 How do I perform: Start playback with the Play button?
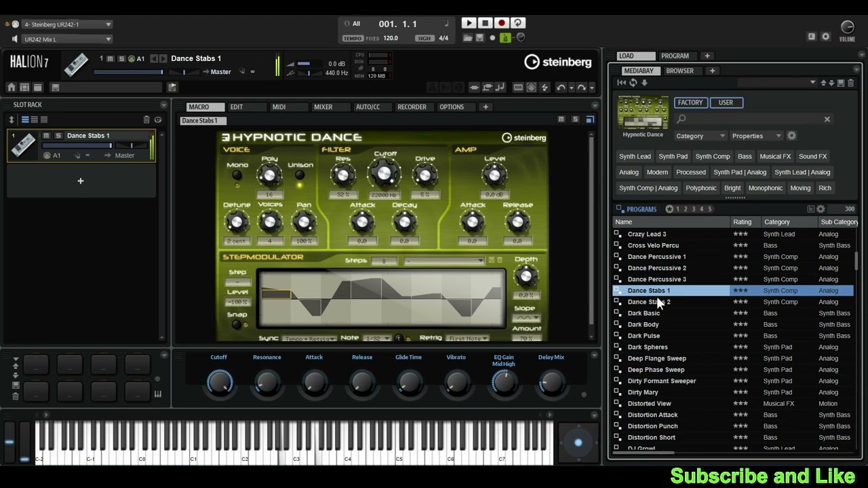(x=469, y=23)
